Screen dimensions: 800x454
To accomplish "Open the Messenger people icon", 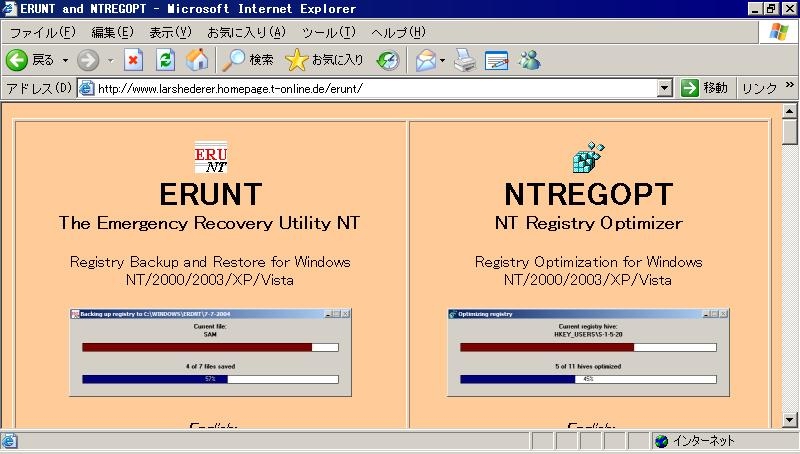I will [529, 60].
